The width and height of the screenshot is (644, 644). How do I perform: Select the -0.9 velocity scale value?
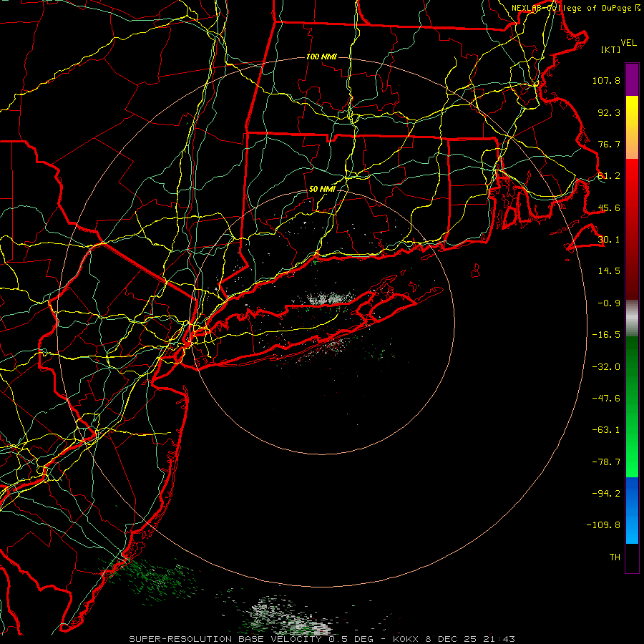[x=609, y=303]
